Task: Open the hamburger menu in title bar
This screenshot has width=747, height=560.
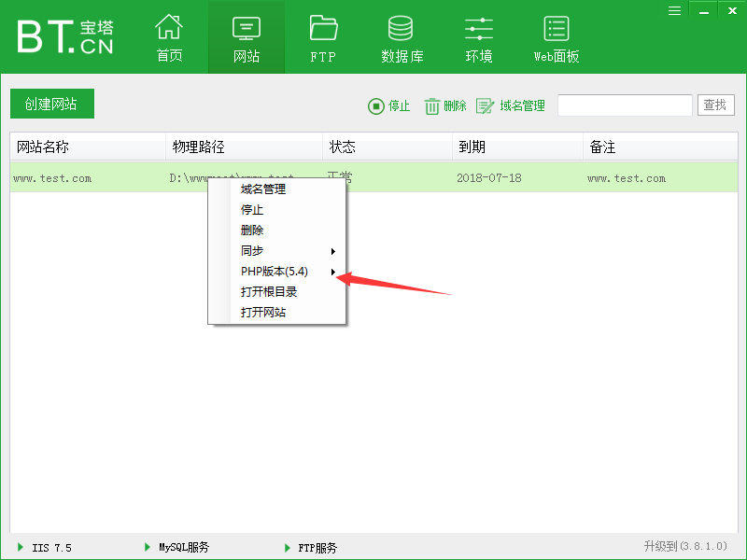Action: [674, 9]
